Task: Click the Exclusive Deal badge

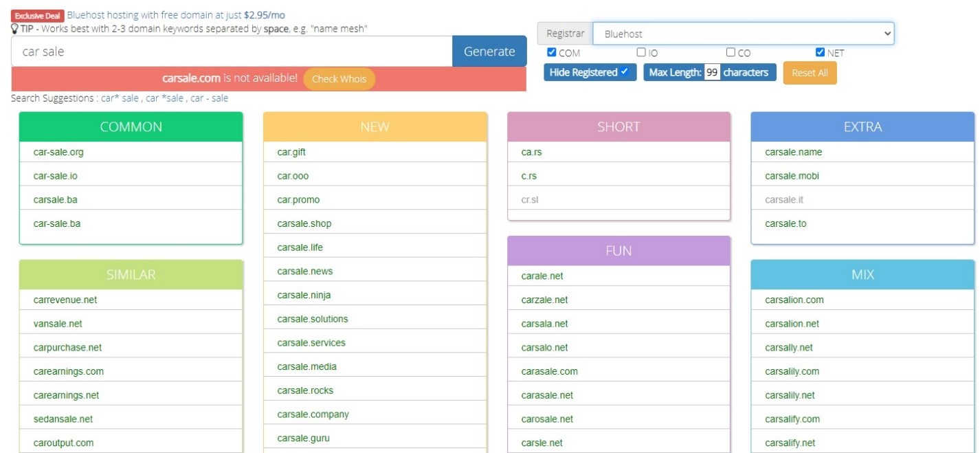Action: click(x=38, y=15)
